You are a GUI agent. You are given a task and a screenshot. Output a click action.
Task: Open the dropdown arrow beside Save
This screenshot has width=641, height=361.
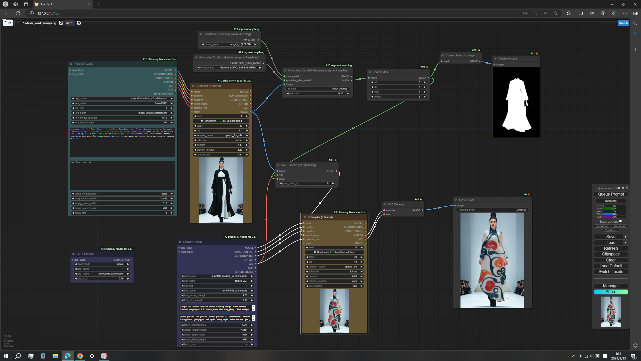point(625,237)
